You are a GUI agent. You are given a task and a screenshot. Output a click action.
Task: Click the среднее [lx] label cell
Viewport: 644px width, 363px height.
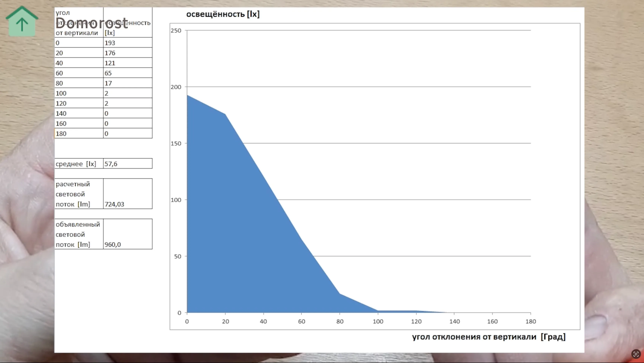point(79,164)
